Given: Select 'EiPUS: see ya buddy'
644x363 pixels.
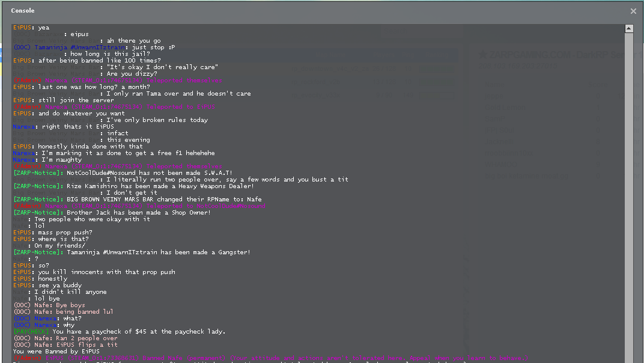Looking at the screenshot, I should coord(47,285).
